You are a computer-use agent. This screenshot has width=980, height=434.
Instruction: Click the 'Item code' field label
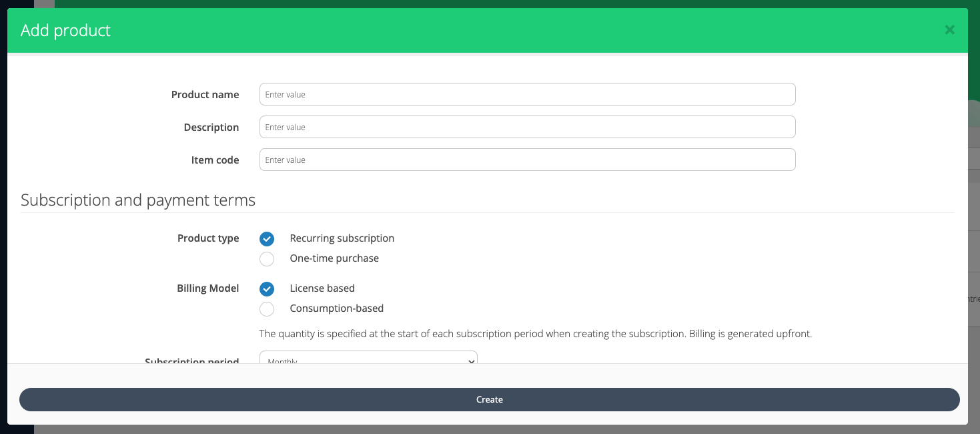[x=215, y=160]
